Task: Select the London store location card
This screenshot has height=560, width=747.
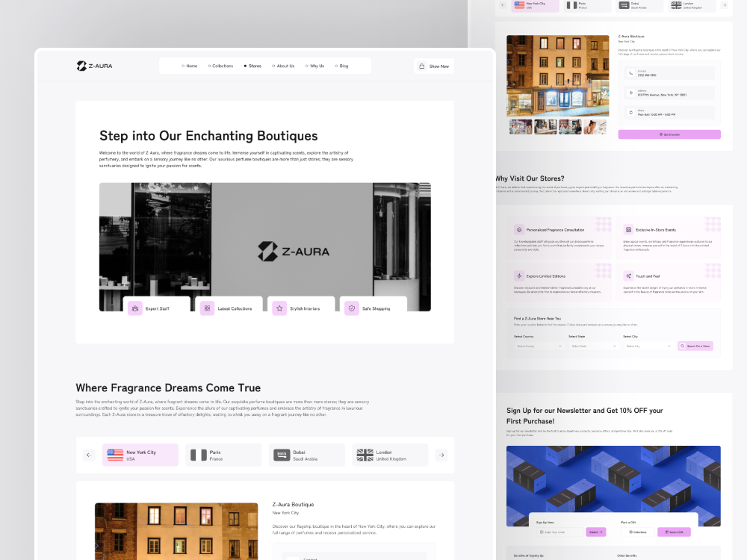Action: (x=390, y=454)
